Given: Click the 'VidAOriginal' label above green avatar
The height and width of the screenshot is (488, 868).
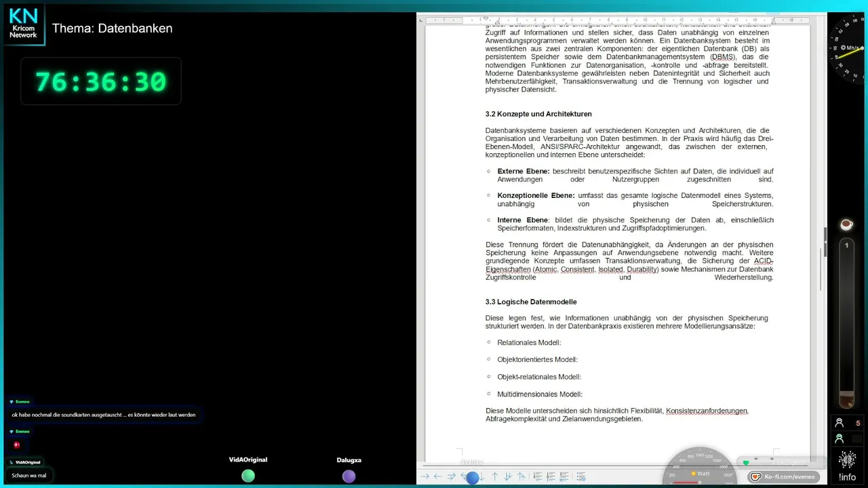Looking at the screenshot, I should click(248, 460).
